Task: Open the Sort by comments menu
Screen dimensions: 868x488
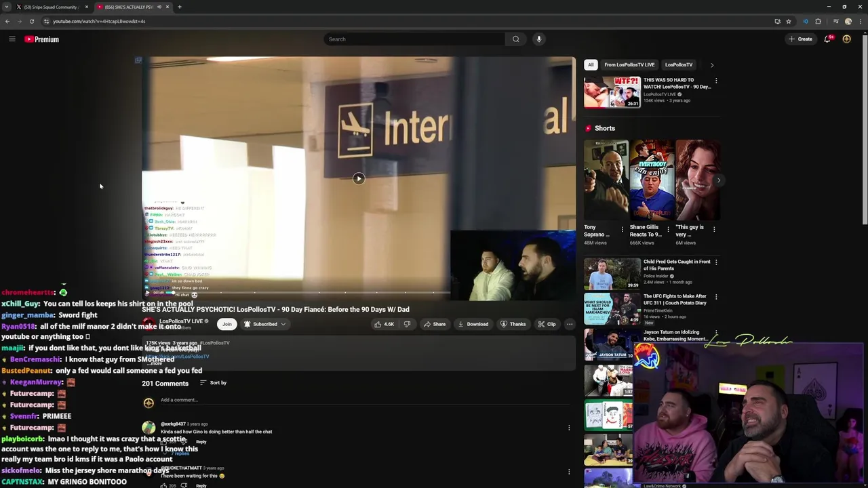Action: 214,383
